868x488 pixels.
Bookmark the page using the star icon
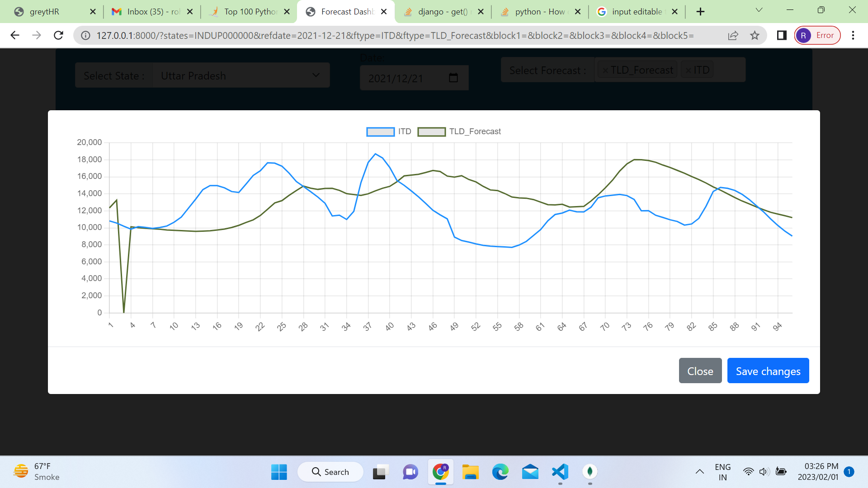755,35
